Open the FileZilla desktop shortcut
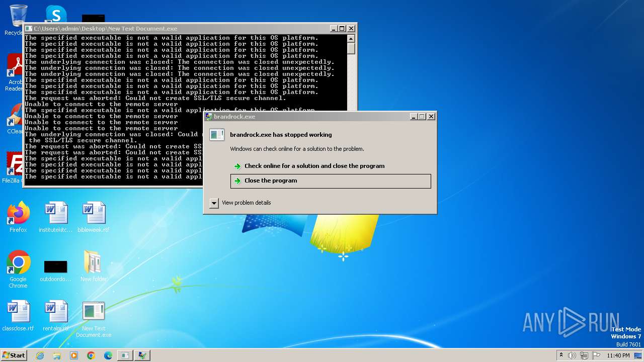This screenshot has height=362, width=644. pos(14,166)
